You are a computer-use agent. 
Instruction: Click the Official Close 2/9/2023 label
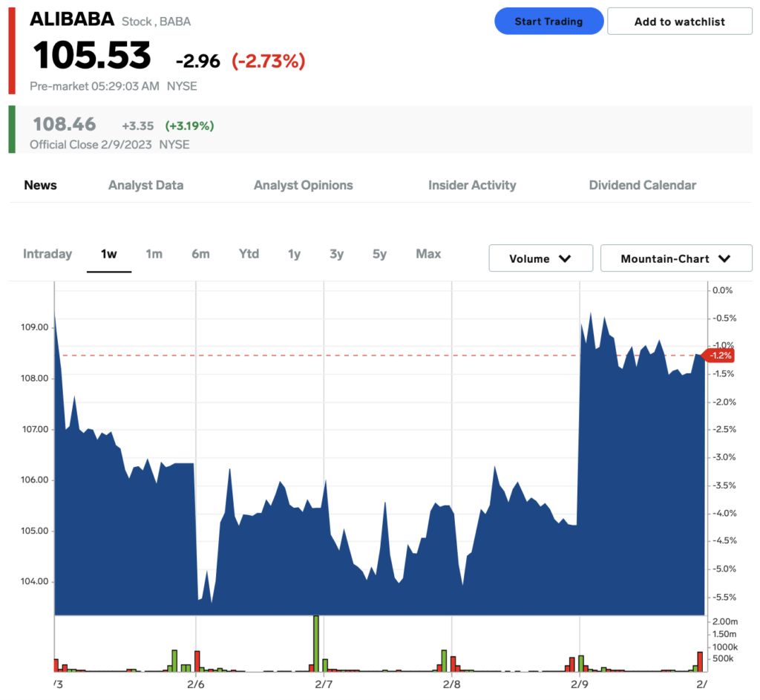(91, 145)
